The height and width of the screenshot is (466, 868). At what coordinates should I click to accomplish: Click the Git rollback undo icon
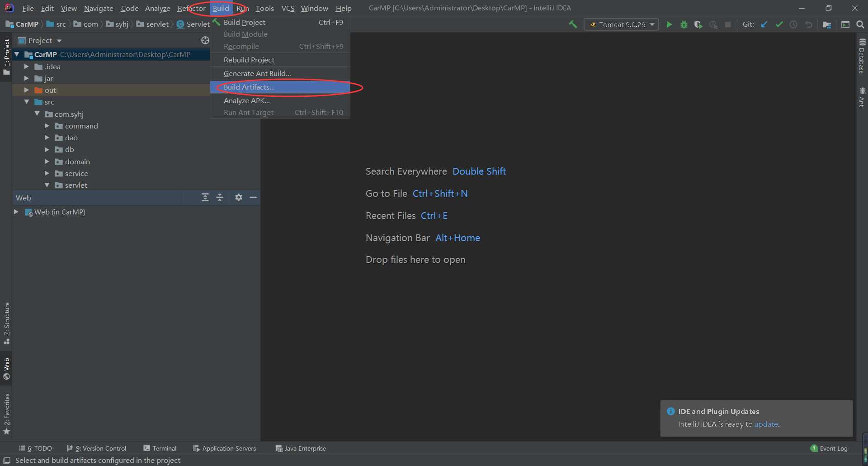tap(808, 24)
